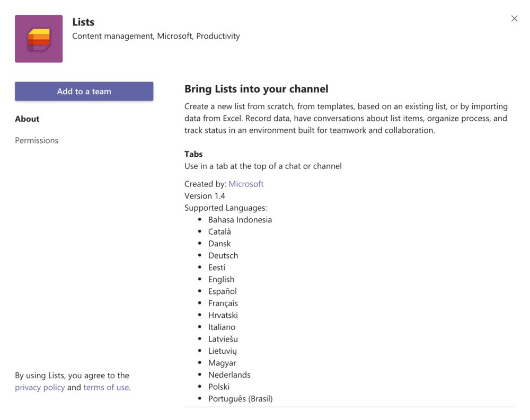530x420 pixels.
Task: Open the Permissions tab
Action: pyautogui.click(x=37, y=140)
